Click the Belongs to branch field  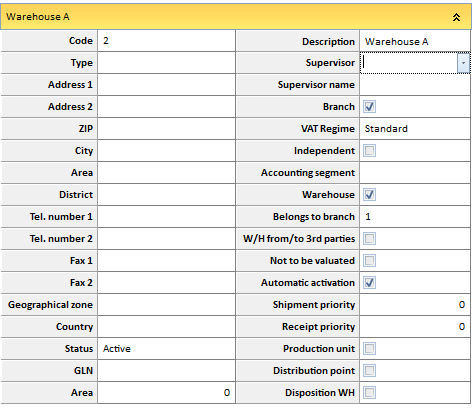tap(415, 217)
